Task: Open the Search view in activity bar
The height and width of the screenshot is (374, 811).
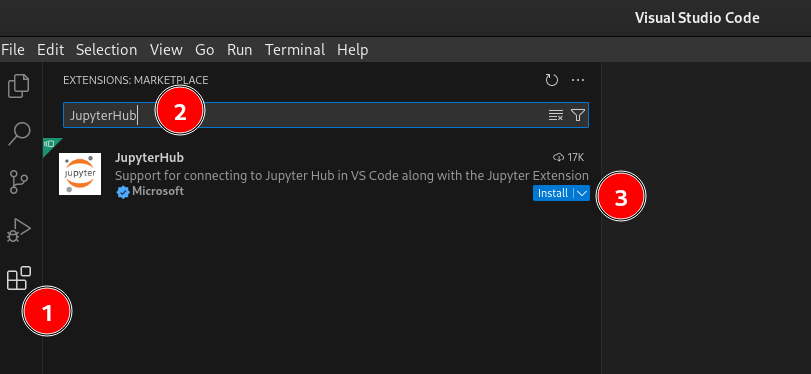Action: (19, 133)
